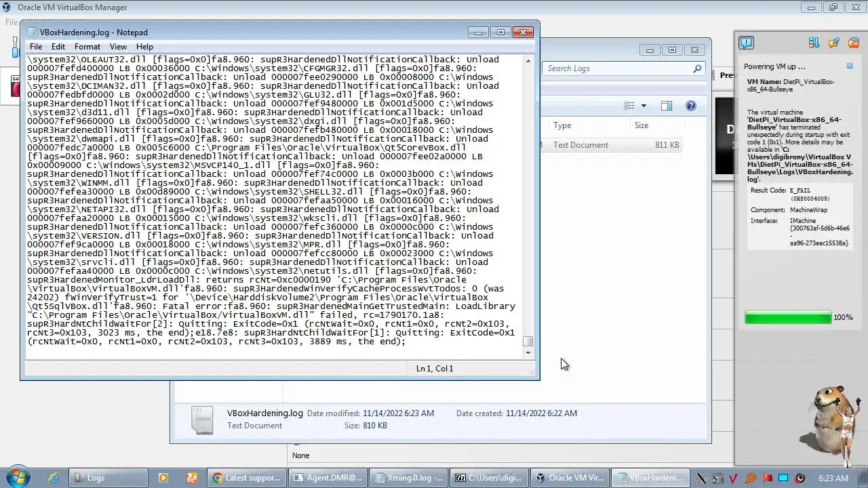The width and height of the screenshot is (868, 488).
Task: Dismiss the Powering VM up notification
Action: coord(850,66)
